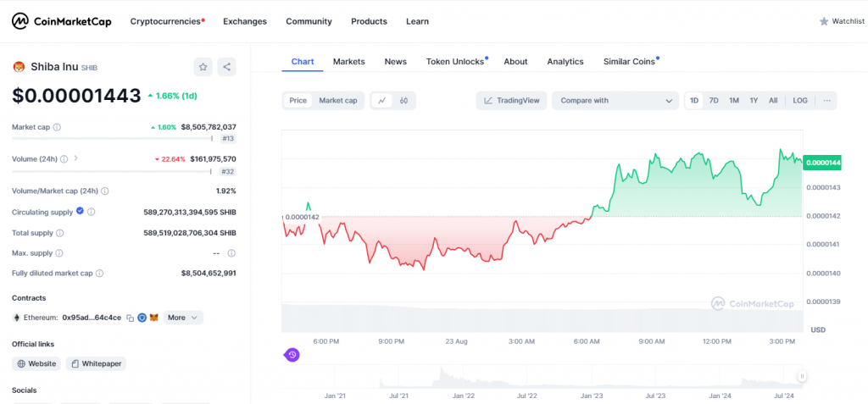868x404 pixels.
Task: Expand the More contracts dropdown
Action: (183, 318)
